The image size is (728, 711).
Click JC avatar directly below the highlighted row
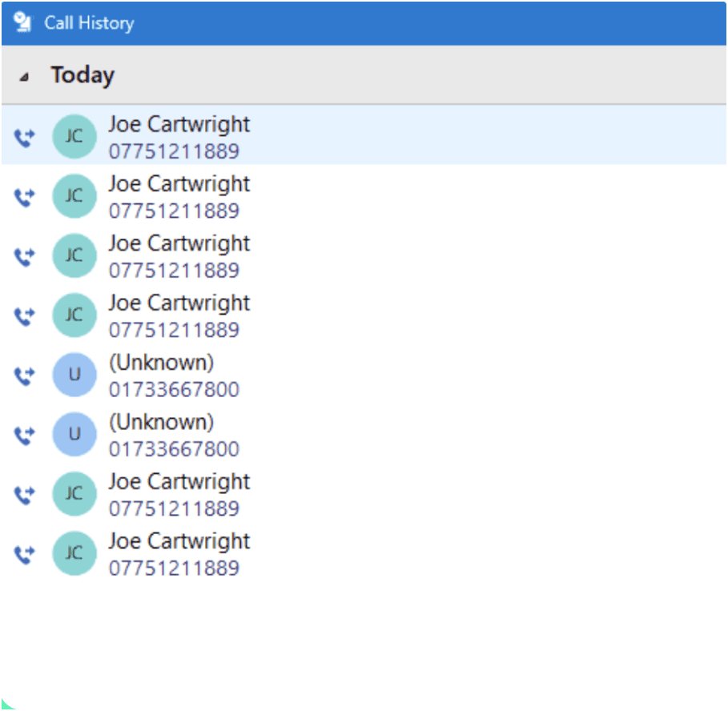coord(74,196)
